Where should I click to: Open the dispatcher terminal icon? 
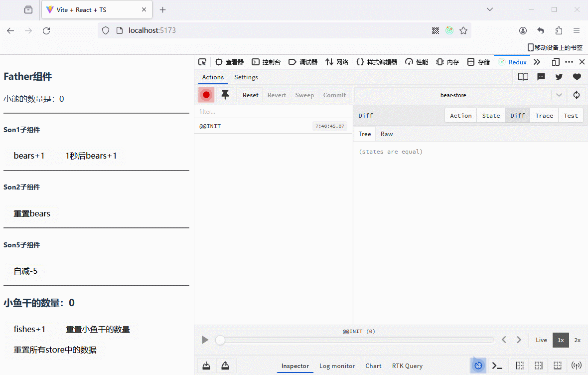click(x=497, y=366)
